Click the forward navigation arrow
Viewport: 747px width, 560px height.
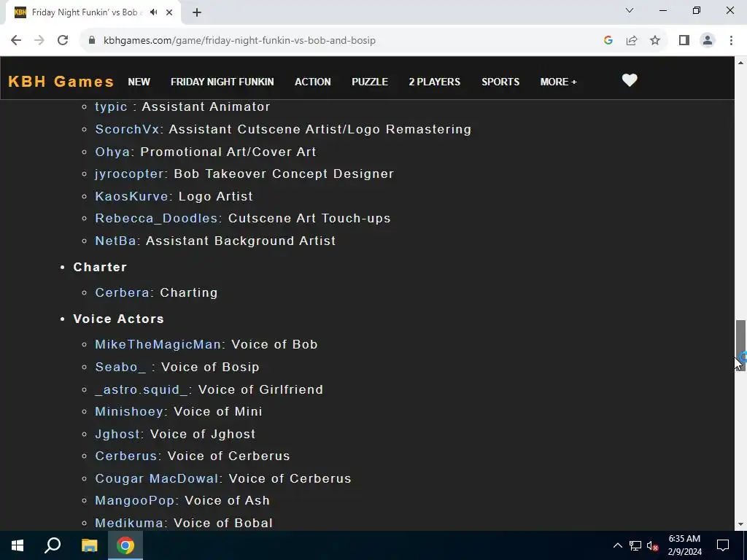[x=39, y=41]
